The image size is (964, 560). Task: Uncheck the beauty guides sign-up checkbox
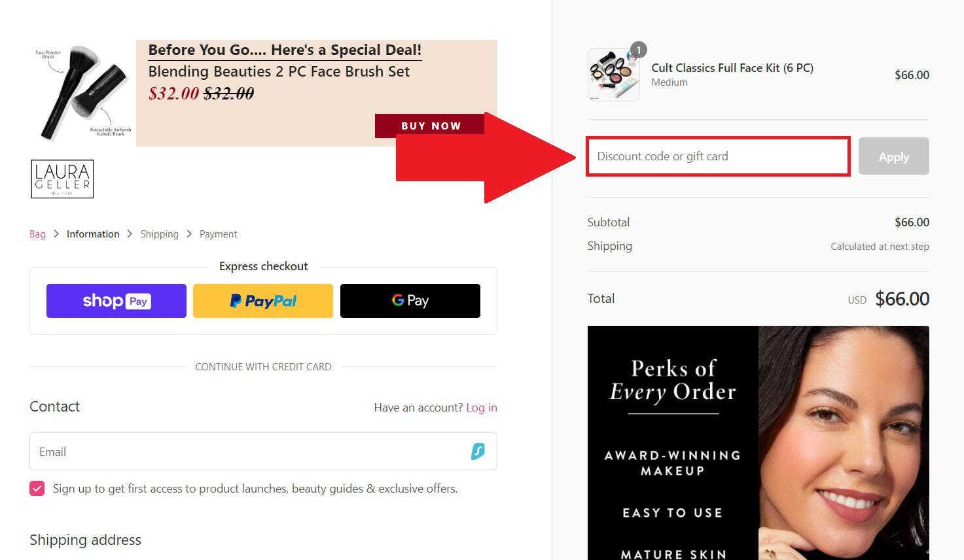pos(37,489)
